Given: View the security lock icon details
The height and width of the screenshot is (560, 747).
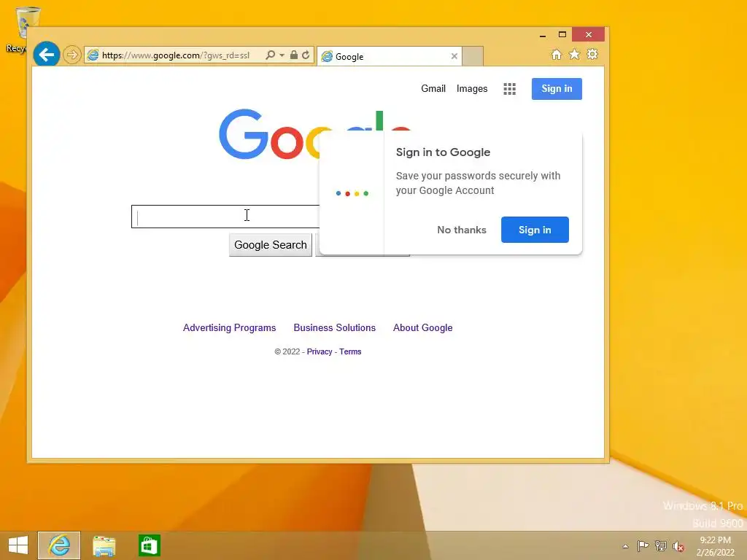Looking at the screenshot, I should point(294,55).
